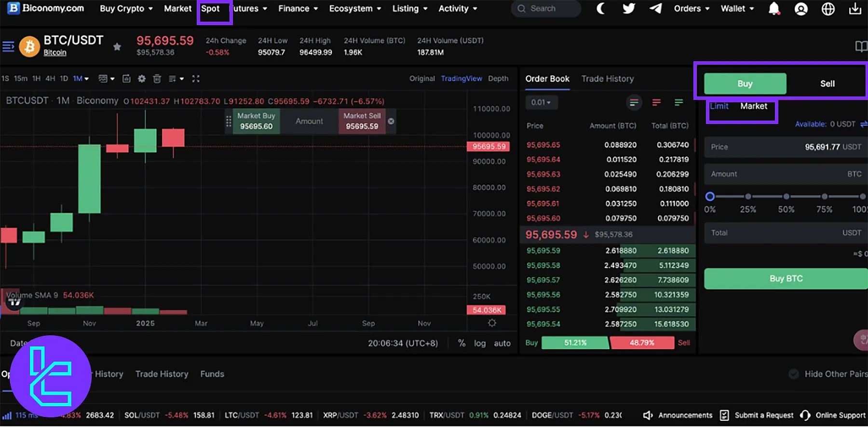Open the bottom Funds tab
Image resolution: width=868 pixels, height=427 pixels.
[x=212, y=374]
